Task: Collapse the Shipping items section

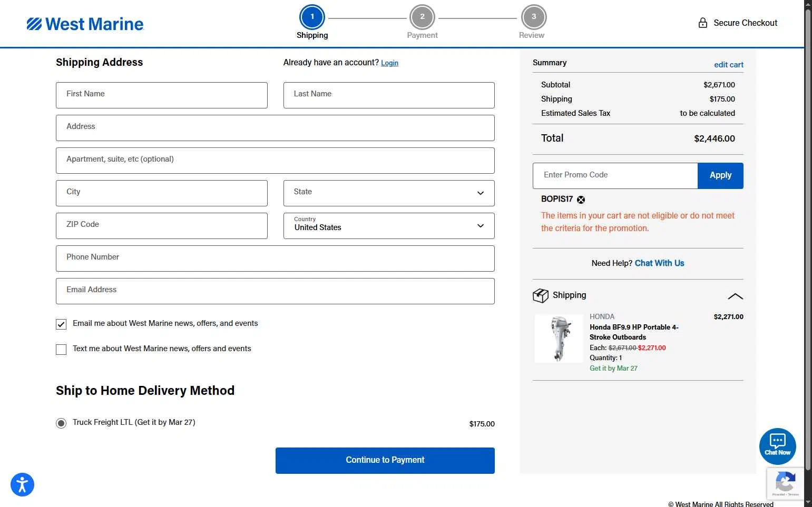Action: click(x=735, y=296)
